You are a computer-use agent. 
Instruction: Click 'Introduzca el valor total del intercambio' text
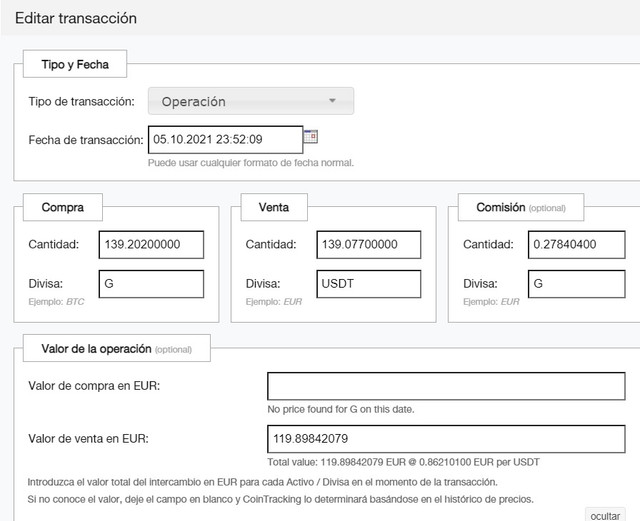coord(262,482)
